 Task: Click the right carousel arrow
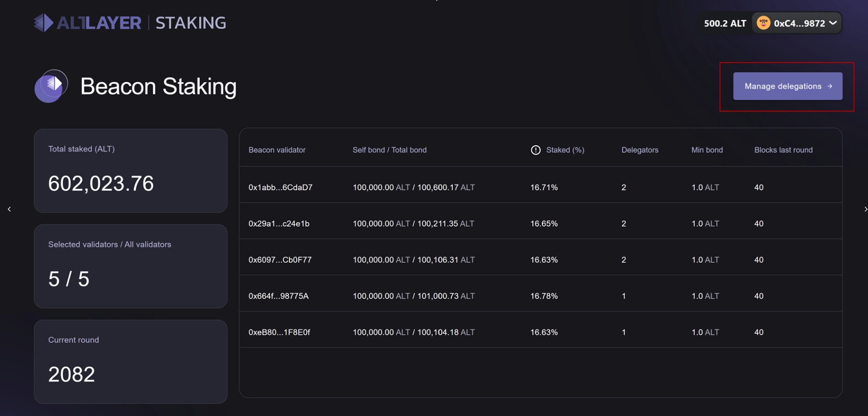(865, 209)
